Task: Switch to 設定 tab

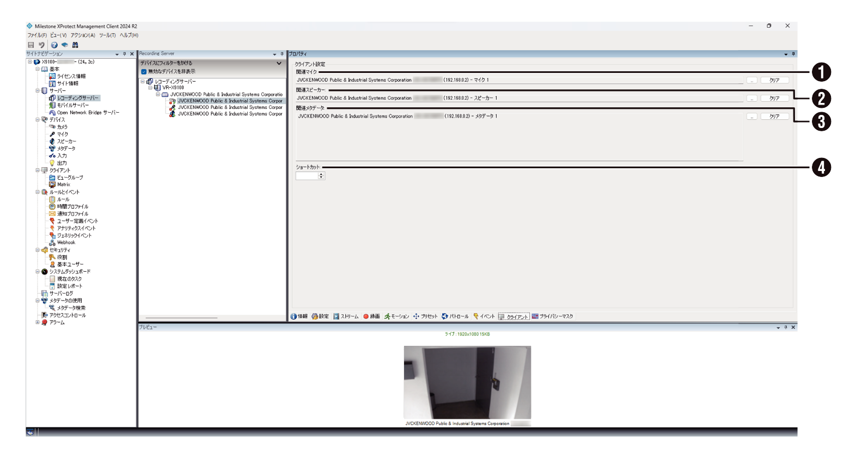Action: pos(320,316)
